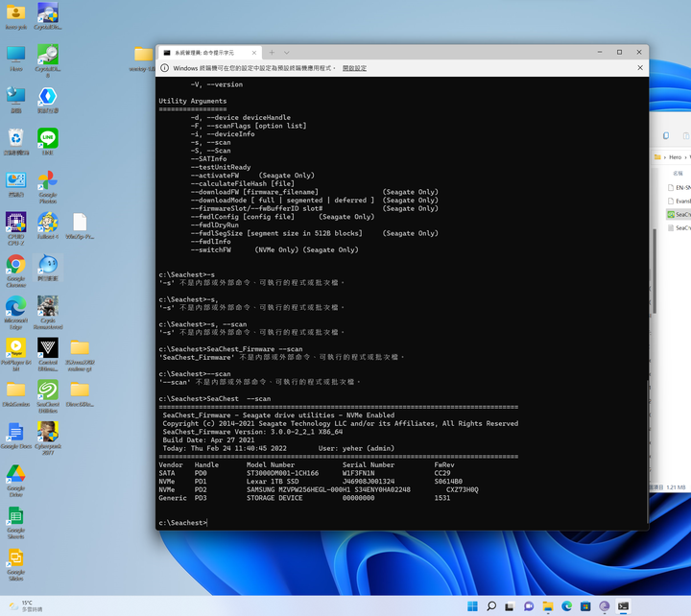Open the CrystalDiskInfo desktop shortcut

pyautogui.click(x=48, y=16)
